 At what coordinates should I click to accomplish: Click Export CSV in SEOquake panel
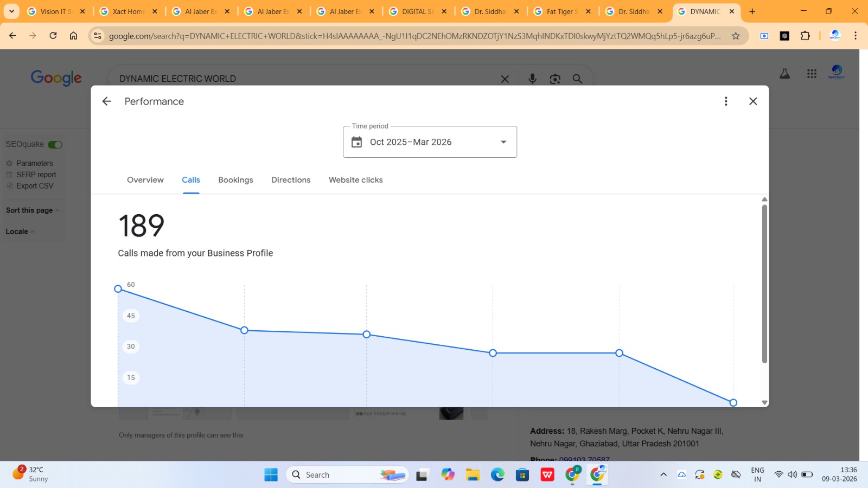35,186
